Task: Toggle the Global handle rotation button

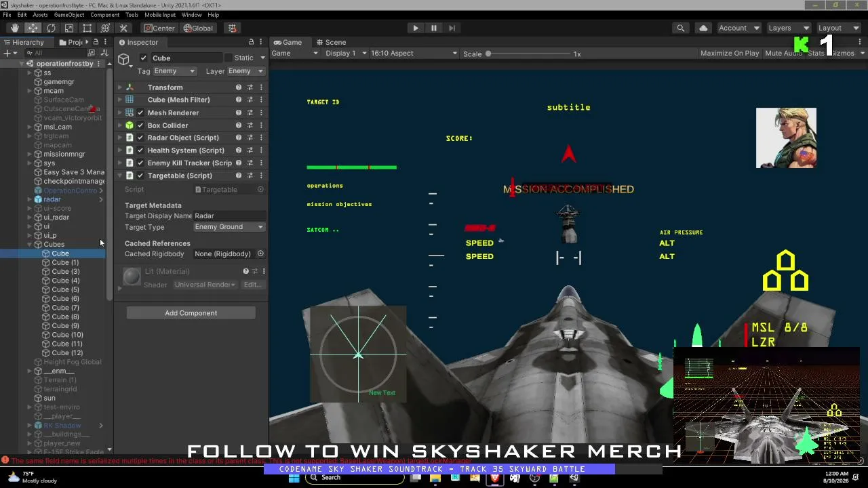Action: coord(198,28)
